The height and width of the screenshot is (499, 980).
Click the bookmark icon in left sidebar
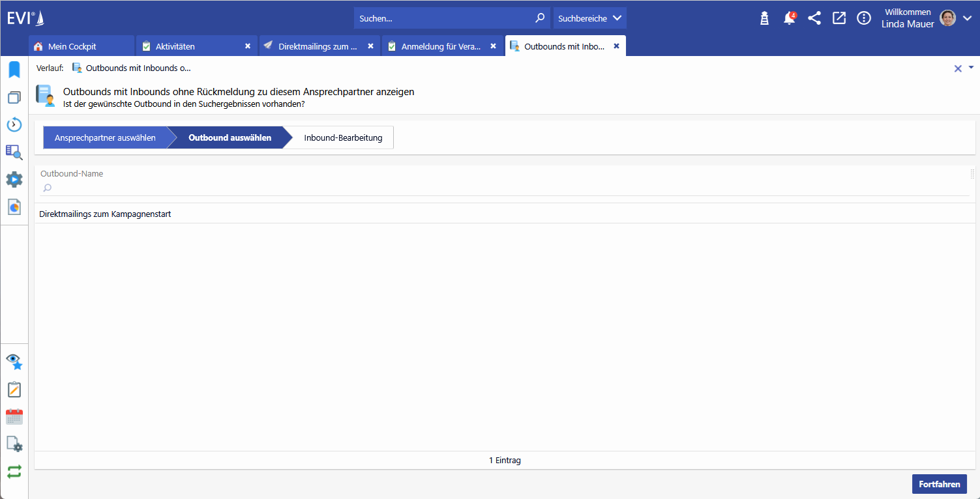pos(14,70)
